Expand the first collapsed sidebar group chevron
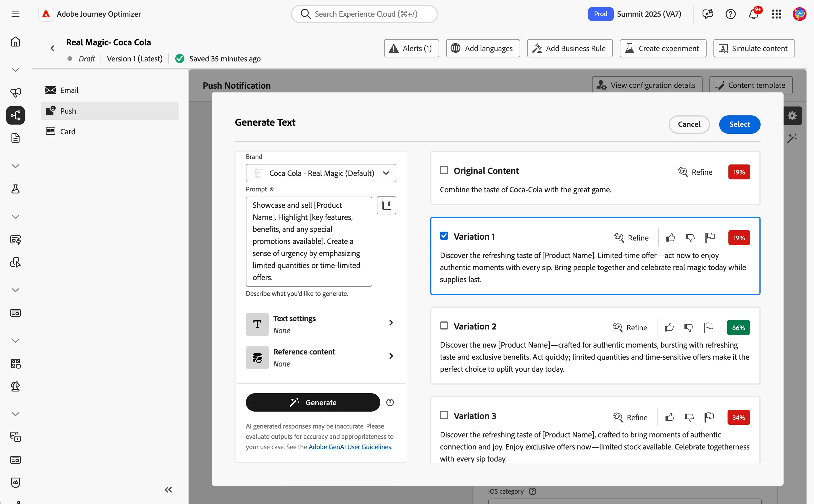Image resolution: width=814 pixels, height=504 pixels. [x=15, y=70]
